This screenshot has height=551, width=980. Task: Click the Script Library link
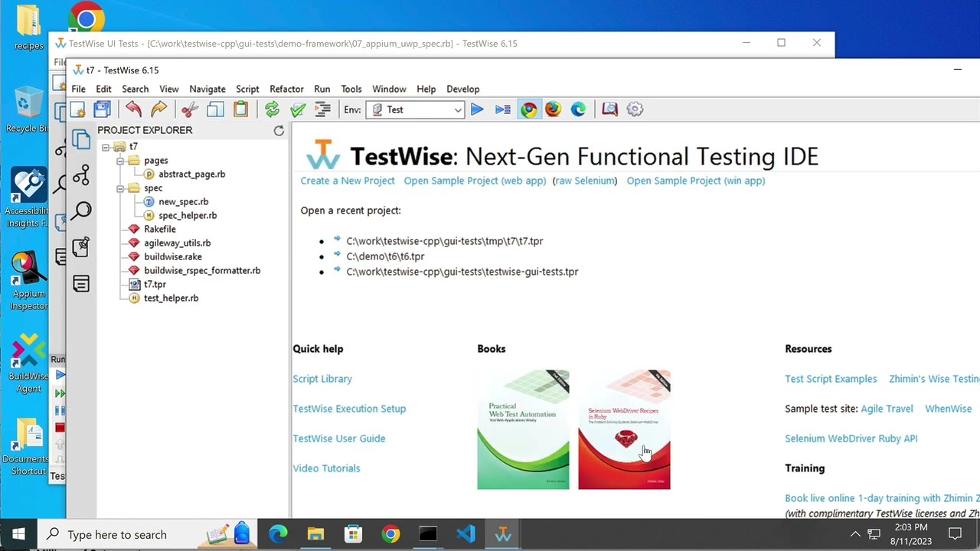pyautogui.click(x=322, y=379)
